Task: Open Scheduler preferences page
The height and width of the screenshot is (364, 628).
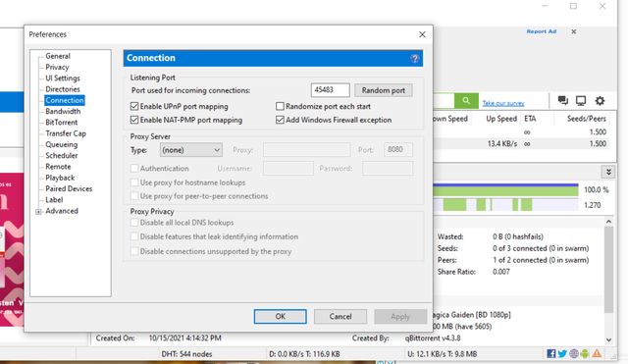Action: (61, 155)
